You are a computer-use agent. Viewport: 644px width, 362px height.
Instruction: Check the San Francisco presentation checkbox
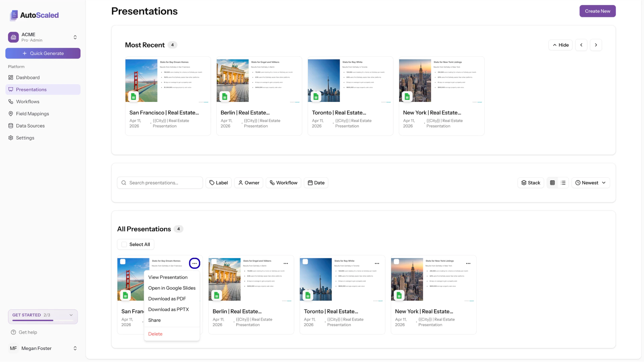pos(123,262)
